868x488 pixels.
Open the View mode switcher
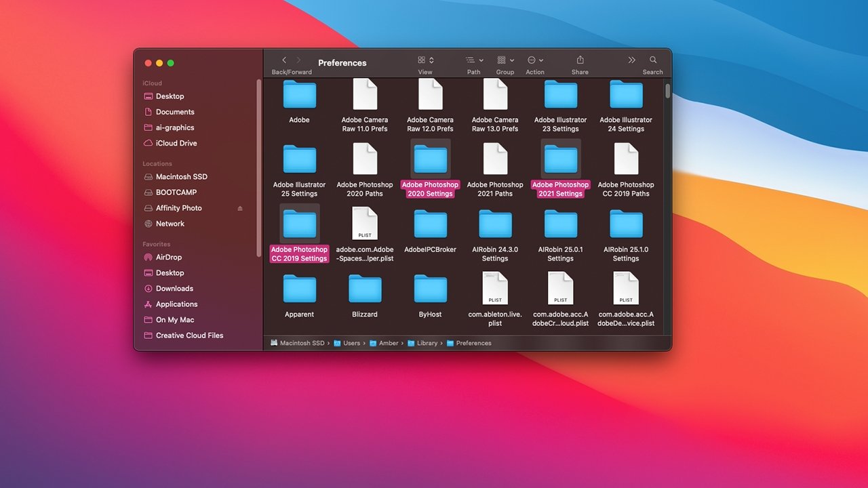(425, 60)
